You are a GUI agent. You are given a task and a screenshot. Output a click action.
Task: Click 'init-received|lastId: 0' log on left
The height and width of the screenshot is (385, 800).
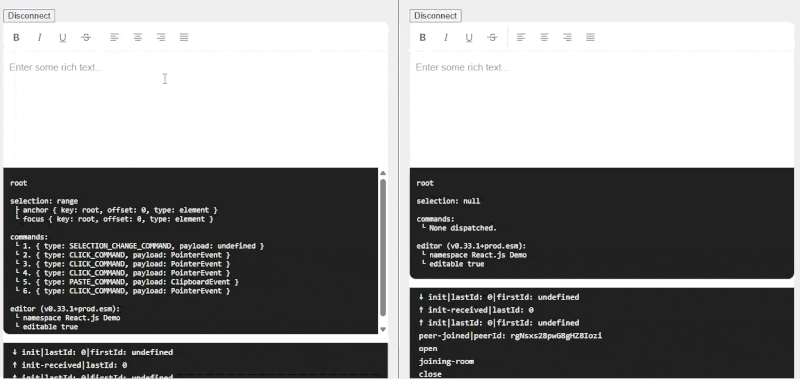(69, 365)
